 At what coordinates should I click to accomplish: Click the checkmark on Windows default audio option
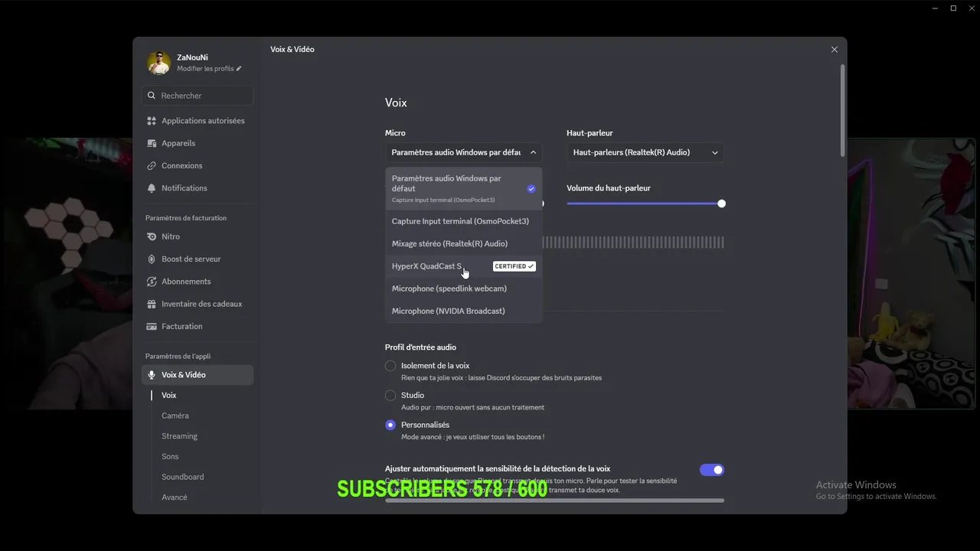[531, 188]
